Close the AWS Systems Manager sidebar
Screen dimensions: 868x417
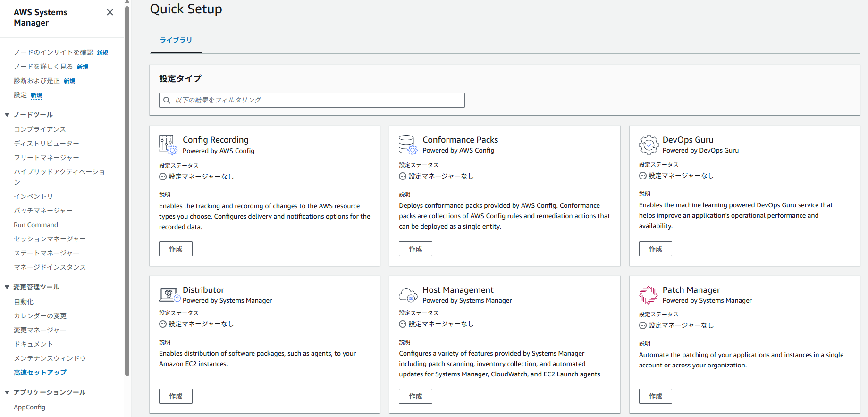coord(110,12)
